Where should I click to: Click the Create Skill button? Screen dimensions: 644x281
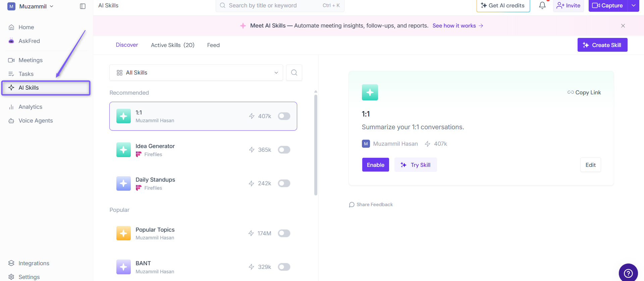tap(602, 45)
